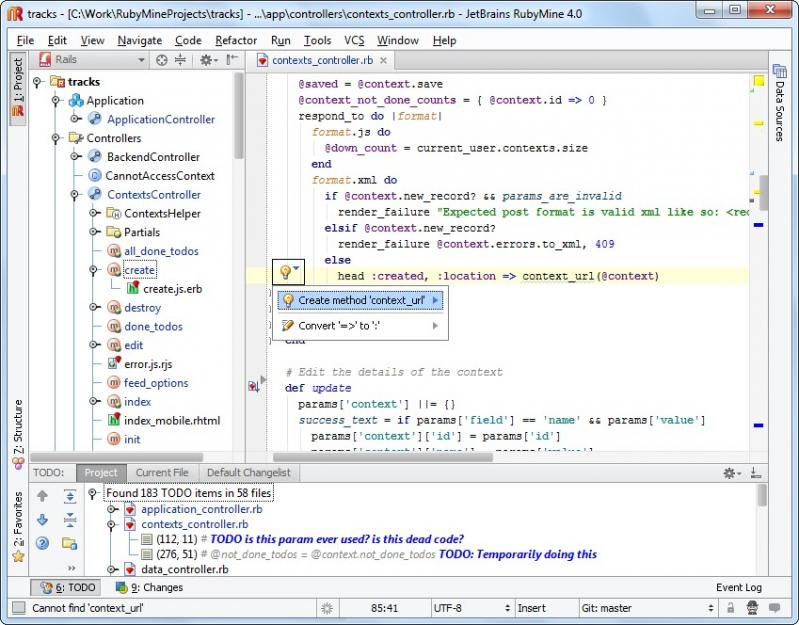This screenshot has width=799, height=625.
Task: Click the inspector hector icon in status bar
Action: point(752,608)
